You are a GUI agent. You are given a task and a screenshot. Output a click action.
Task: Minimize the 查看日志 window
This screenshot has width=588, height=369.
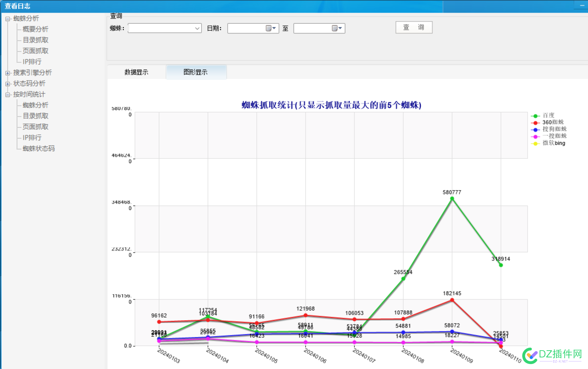tap(582, 6)
